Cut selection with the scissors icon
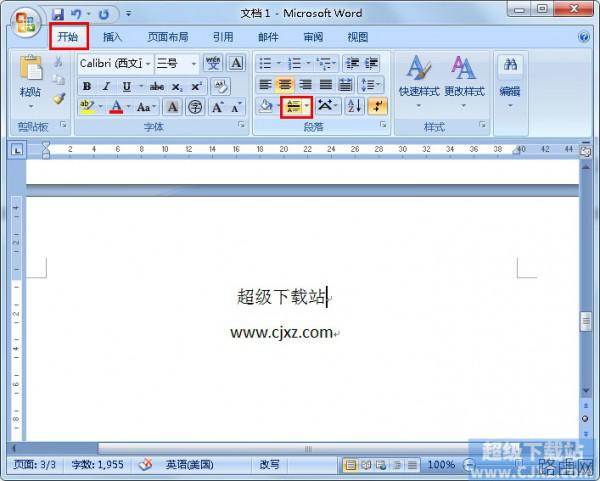The image size is (600, 481). click(58, 62)
